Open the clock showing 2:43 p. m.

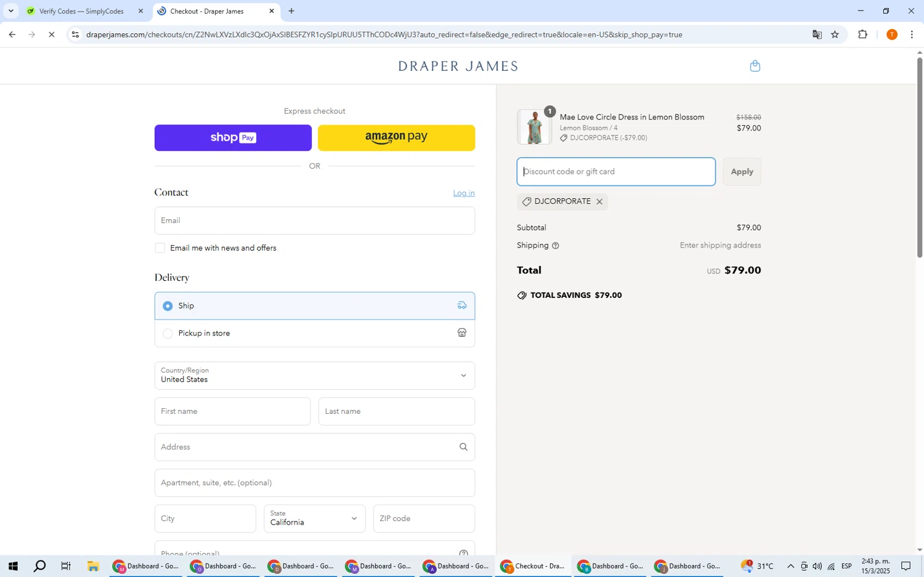[x=875, y=567]
